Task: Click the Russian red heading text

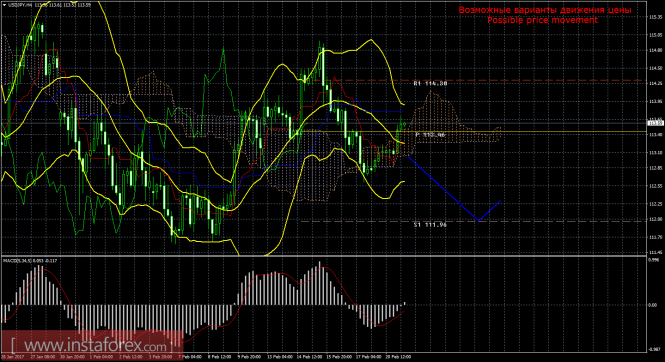Action: point(545,10)
